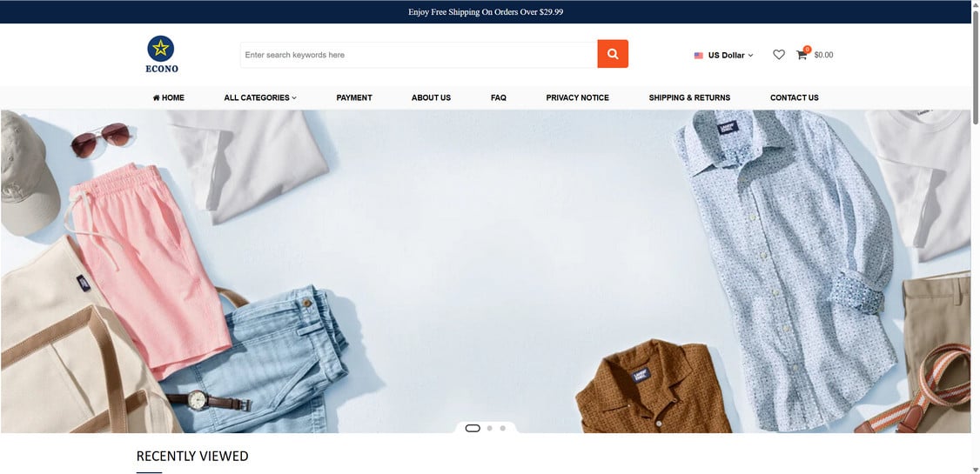Screen dimensions: 980x474
Task: Expand the All Categories menu
Action: click(260, 97)
